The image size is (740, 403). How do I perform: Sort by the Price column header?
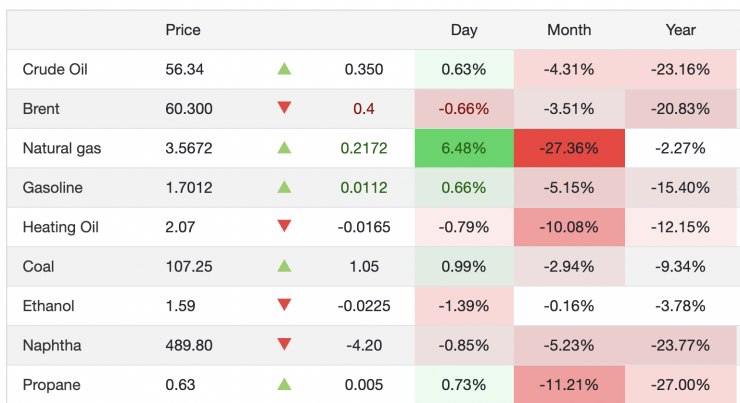click(183, 30)
